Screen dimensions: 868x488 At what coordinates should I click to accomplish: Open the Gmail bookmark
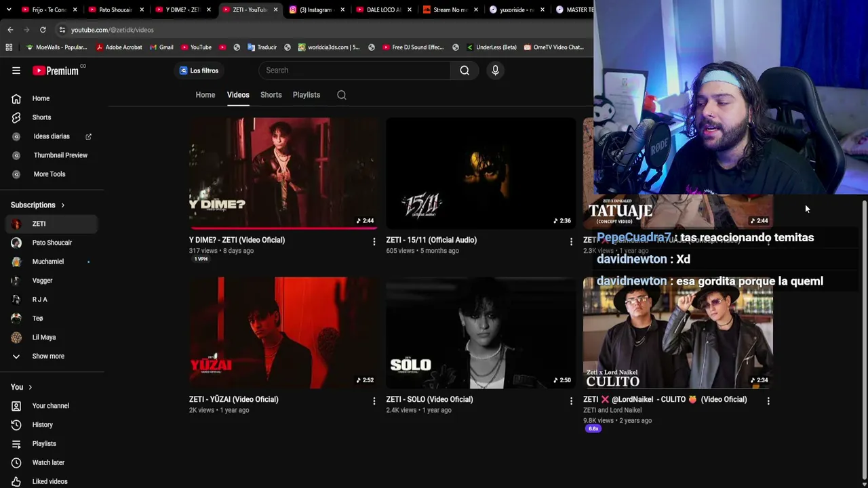[x=161, y=47]
